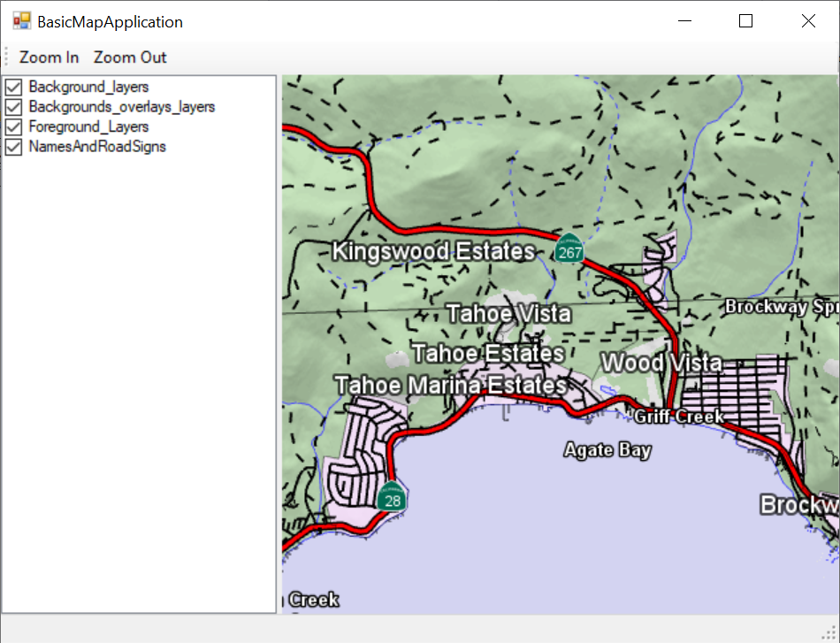Maximize the BasicMapApplication window
The width and height of the screenshot is (840, 643).
(745, 21)
